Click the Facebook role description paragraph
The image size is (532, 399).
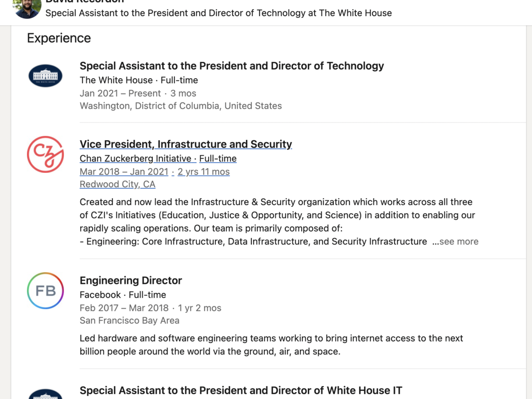point(271,345)
